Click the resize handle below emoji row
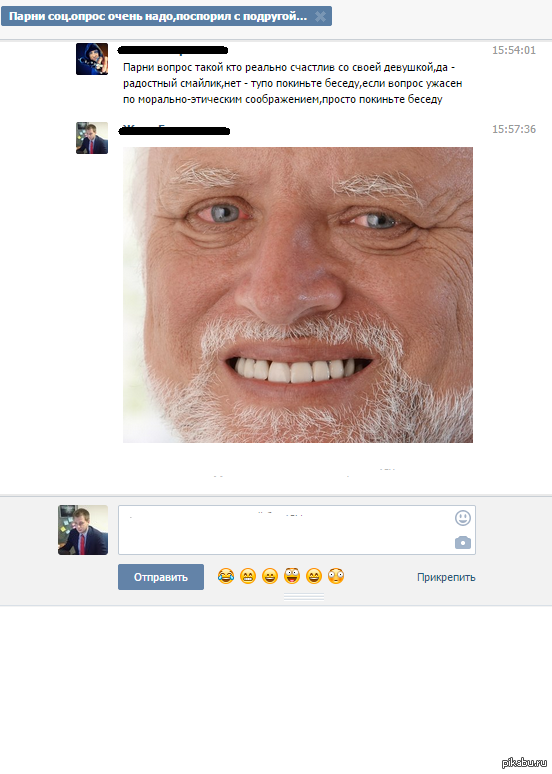This screenshot has width=552, height=774. tap(304, 597)
